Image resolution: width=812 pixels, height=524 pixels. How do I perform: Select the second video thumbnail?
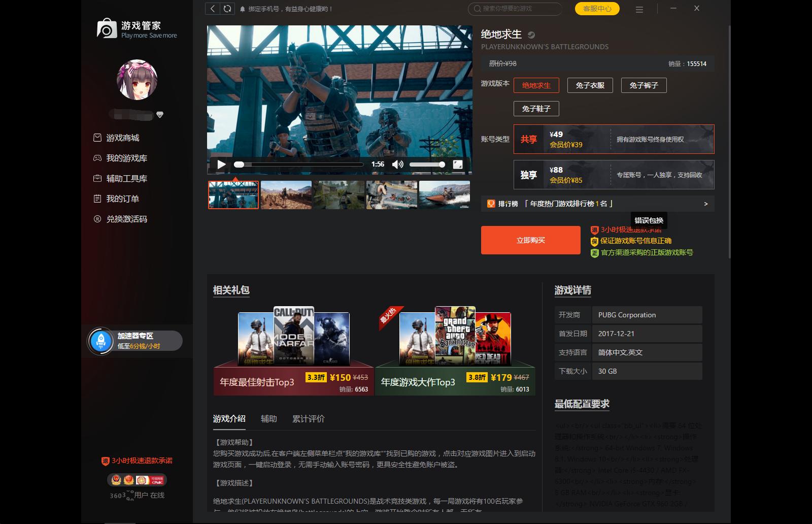point(286,194)
